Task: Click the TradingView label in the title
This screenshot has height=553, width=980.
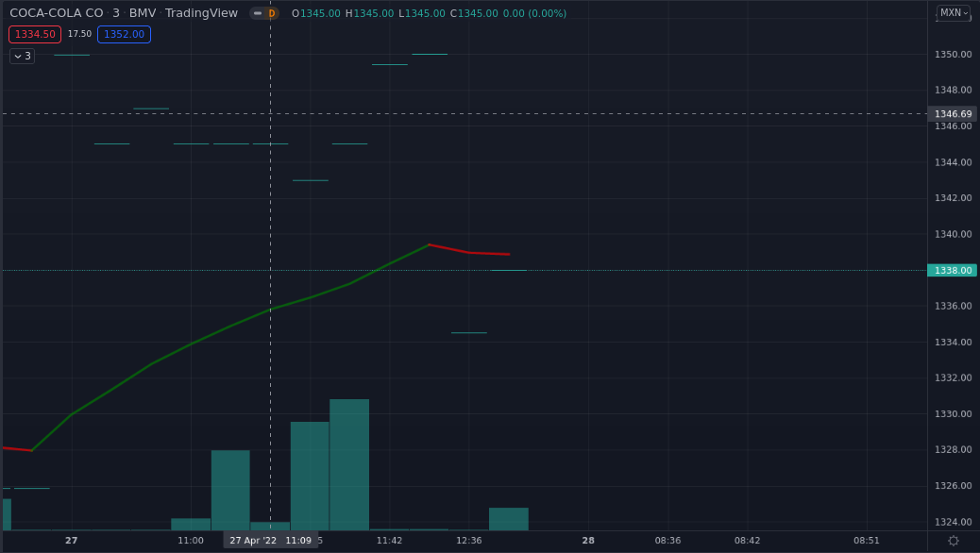Action: (201, 13)
